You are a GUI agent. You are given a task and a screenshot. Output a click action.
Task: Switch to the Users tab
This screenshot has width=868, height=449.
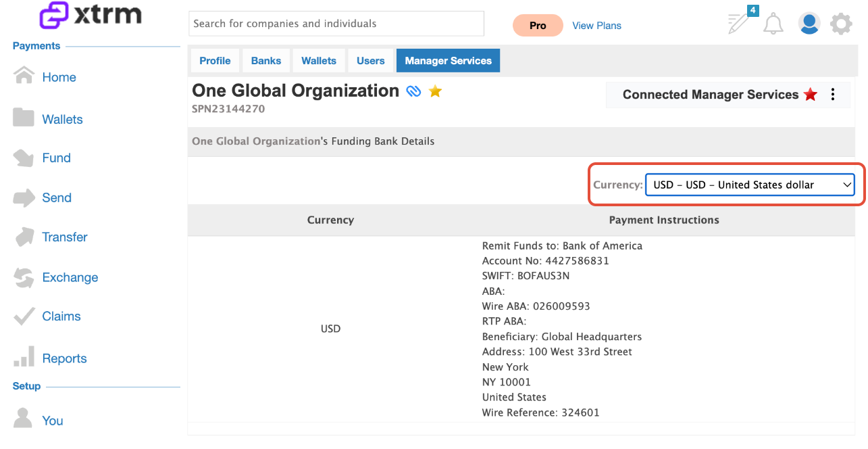371,61
